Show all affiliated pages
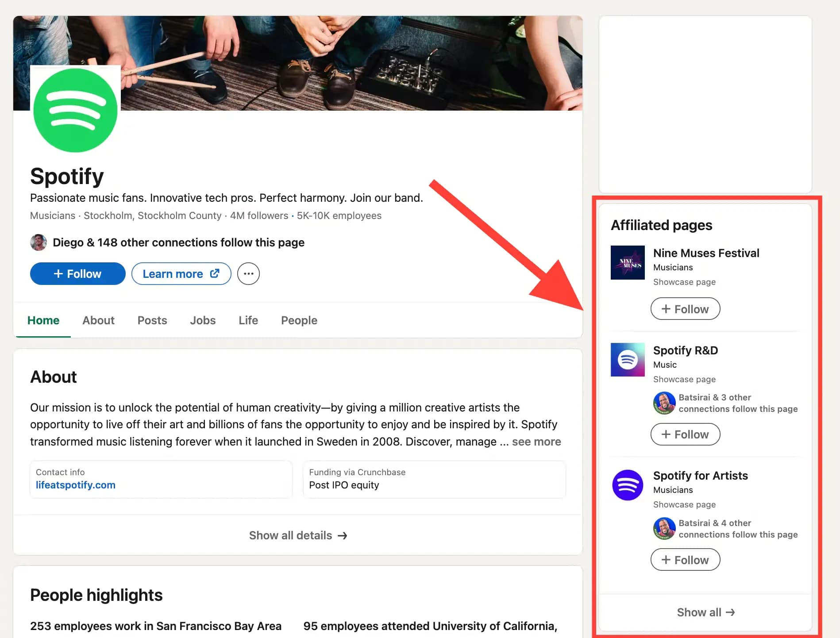Viewport: 840px width, 638px height. pos(705,612)
